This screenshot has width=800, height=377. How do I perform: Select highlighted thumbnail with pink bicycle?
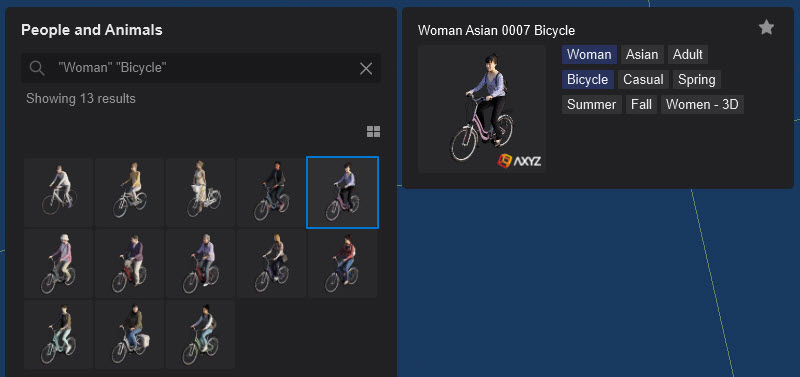(x=342, y=192)
